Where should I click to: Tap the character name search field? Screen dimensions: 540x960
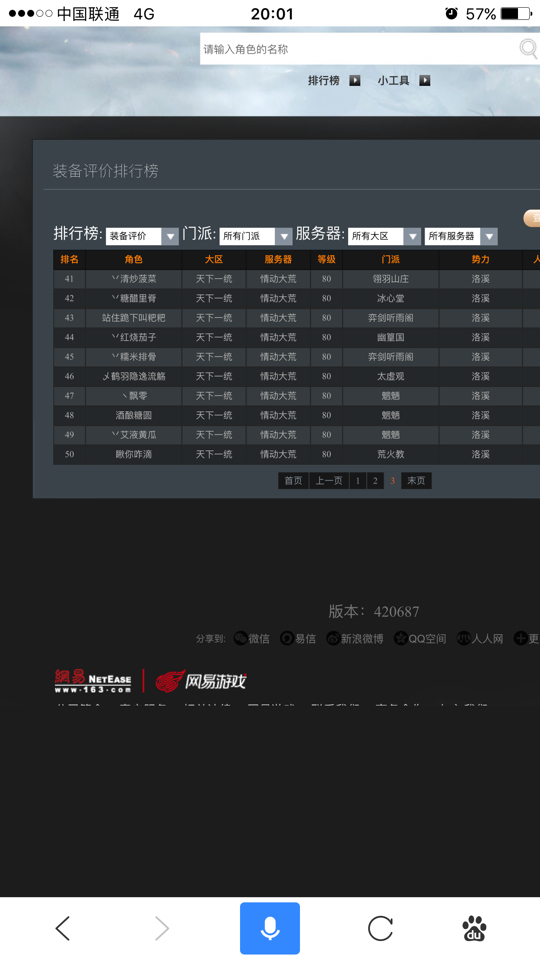point(359,49)
